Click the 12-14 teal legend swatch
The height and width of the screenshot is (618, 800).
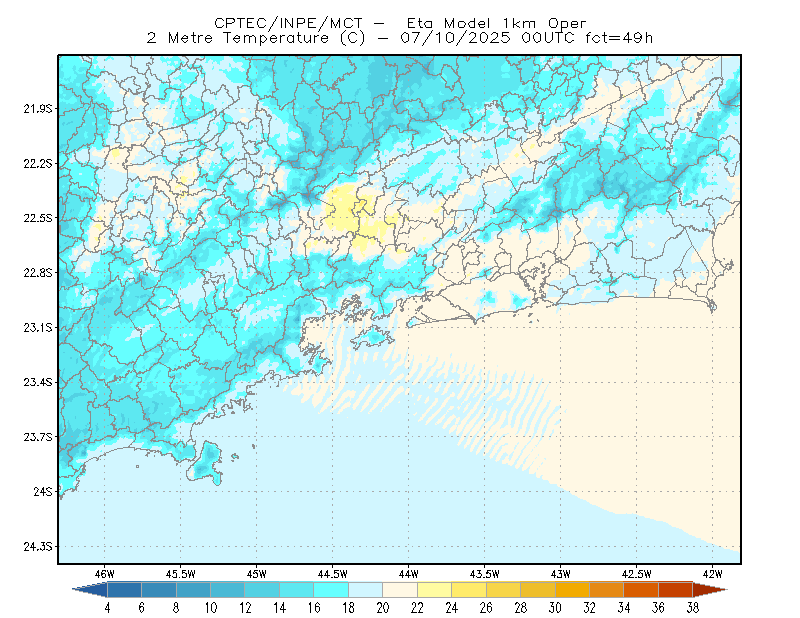tap(262, 590)
